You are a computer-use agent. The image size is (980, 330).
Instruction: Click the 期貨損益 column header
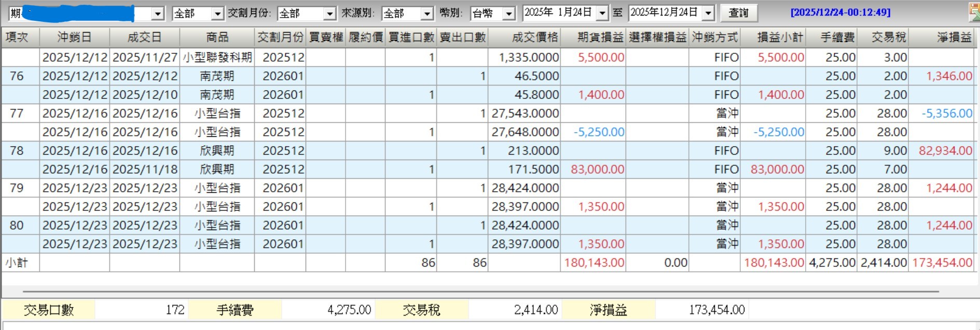tap(593, 37)
